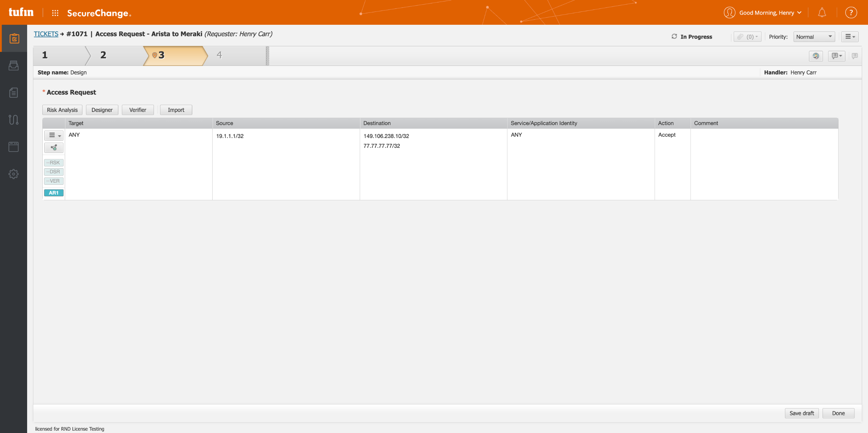
Task: Open the Priority Normal dropdown
Action: point(814,37)
